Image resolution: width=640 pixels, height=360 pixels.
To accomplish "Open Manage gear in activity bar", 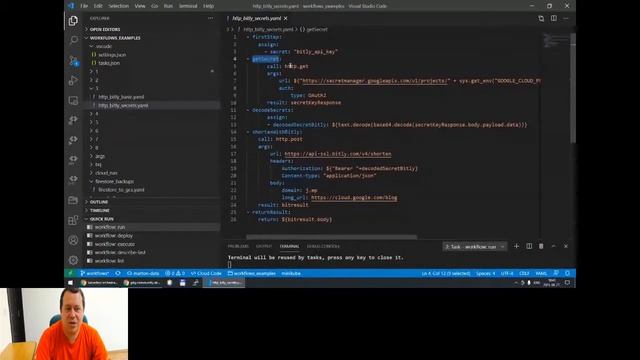I will coord(73,260).
